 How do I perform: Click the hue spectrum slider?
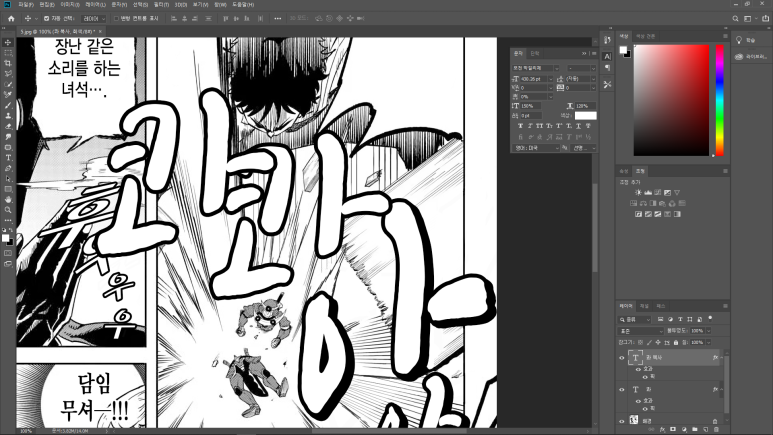[720, 100]
